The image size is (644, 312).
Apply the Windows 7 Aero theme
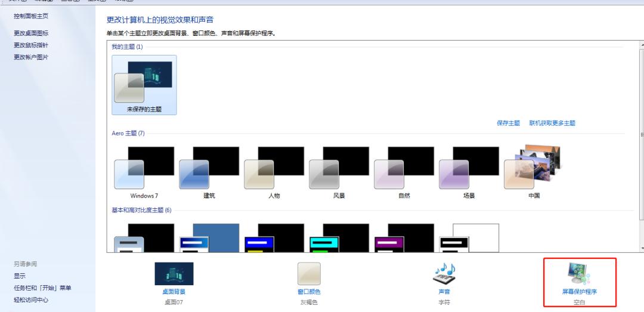coord(144,172)
